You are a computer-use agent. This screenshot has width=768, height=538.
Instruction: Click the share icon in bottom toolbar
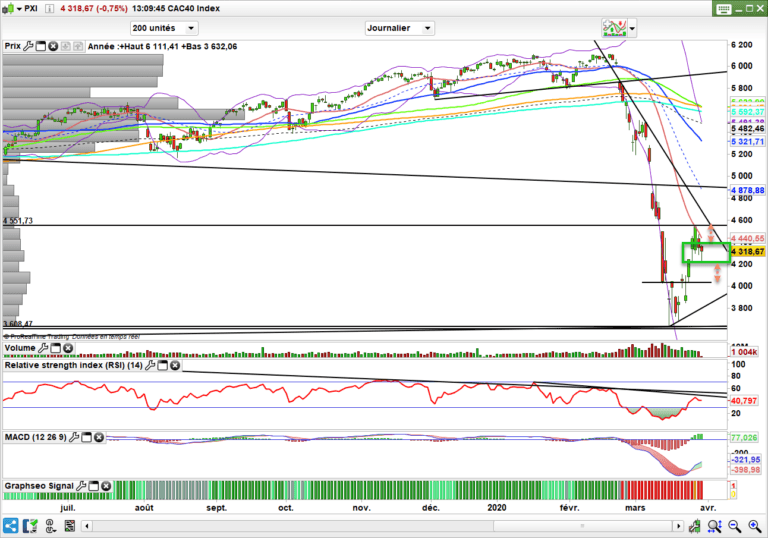pyautogui.click(x=9, y=526)
